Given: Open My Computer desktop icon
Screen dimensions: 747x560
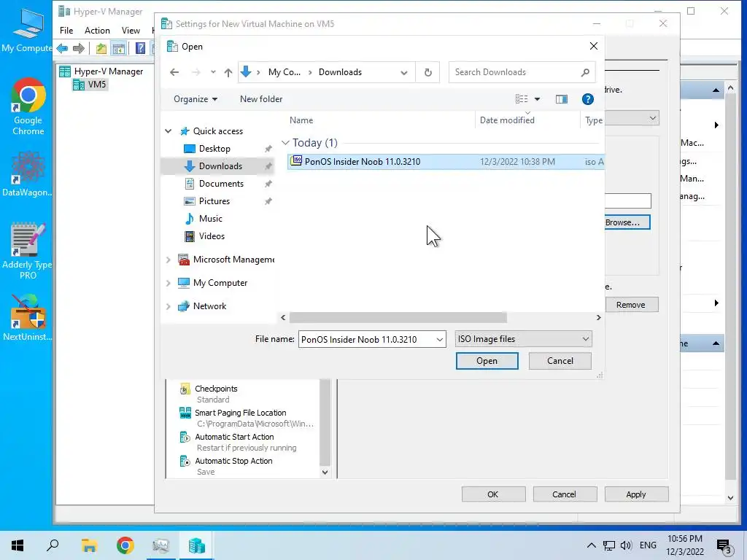Looking at the screenshot, I should [27, 29].
